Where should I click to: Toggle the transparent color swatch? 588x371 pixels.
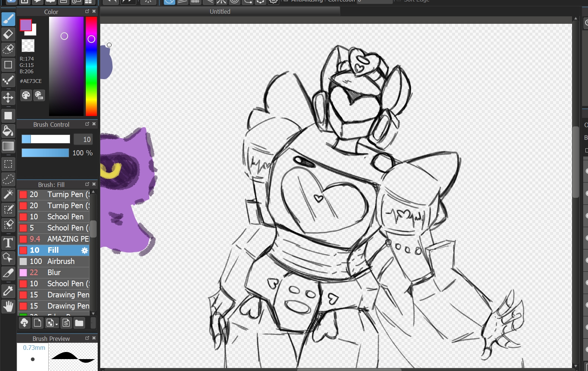coord(28,46)
